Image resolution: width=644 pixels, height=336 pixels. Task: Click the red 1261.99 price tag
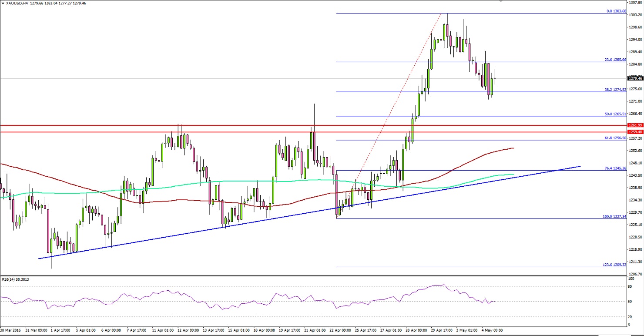click(635, 125)
